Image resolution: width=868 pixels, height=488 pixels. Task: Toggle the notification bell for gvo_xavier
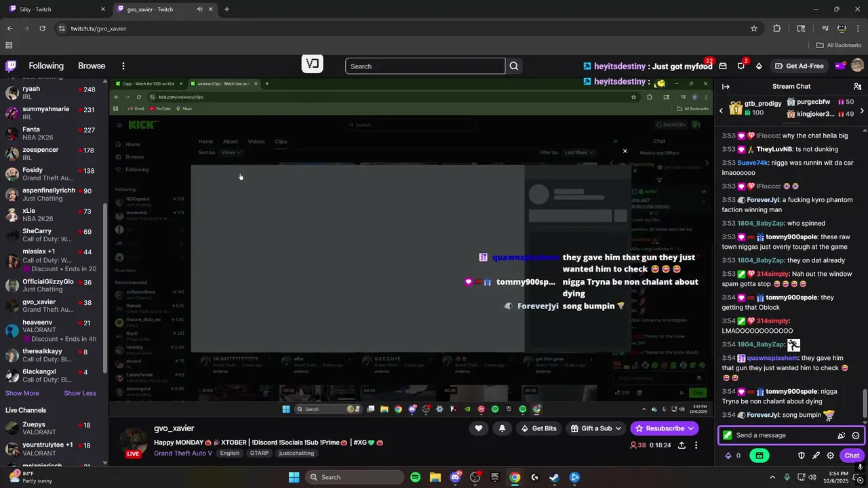[502, 428]
